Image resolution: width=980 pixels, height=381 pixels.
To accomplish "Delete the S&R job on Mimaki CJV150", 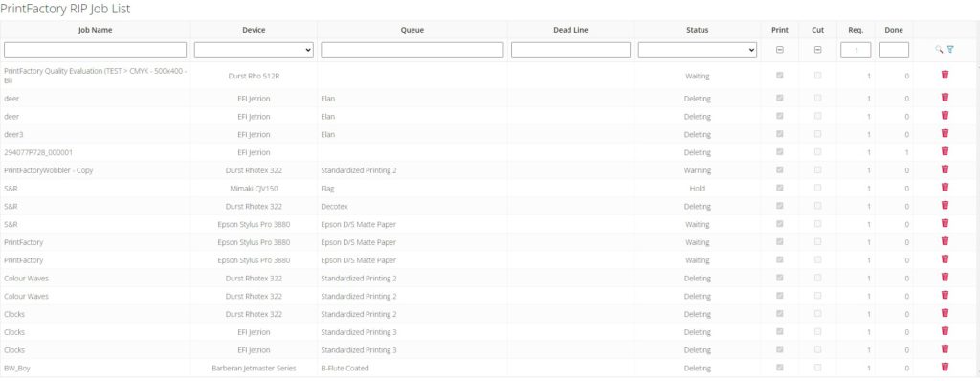I will tap(945, 187).
